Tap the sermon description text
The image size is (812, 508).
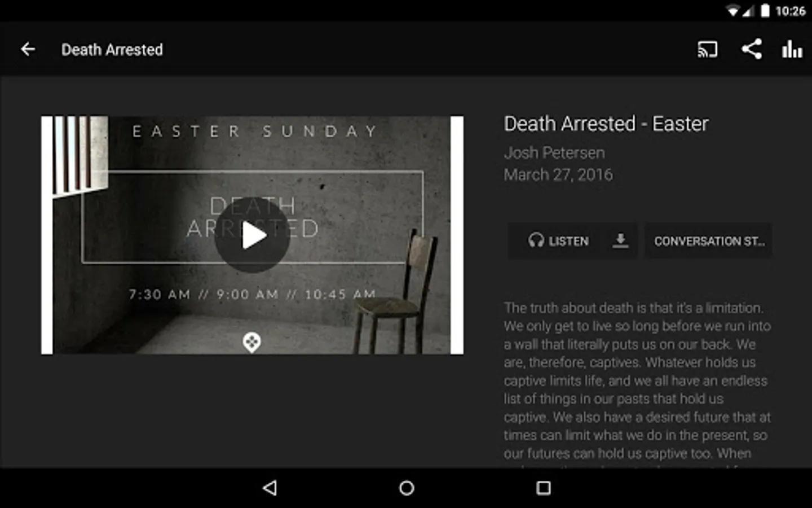pyautogui.click(x=637, y=382)
